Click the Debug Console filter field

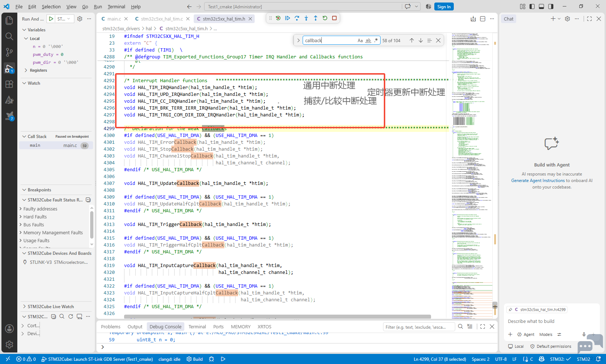point(418,327)
